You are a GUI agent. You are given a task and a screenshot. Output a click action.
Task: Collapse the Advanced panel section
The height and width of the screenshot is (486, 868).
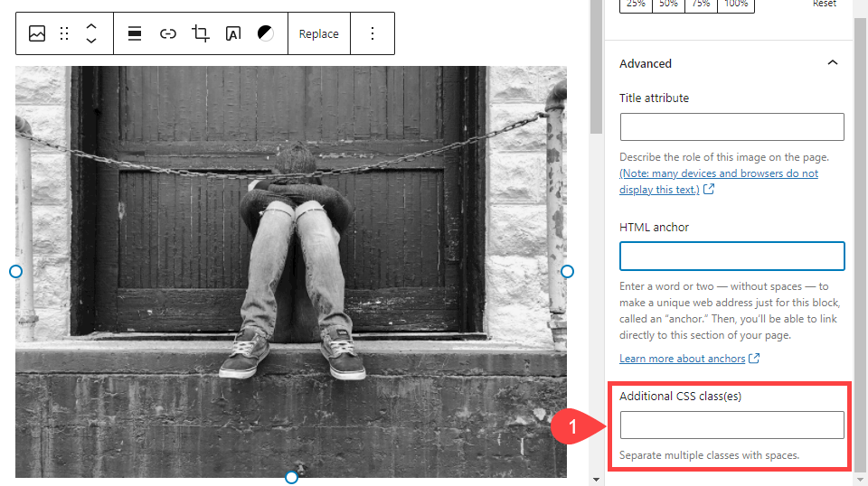click(x=832, y=63)
